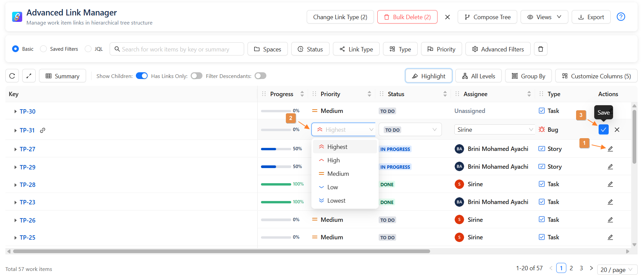Viewport: 644px width, 280px height.
Task: Click the trash icon to clear filters
Action: point(541,49)
